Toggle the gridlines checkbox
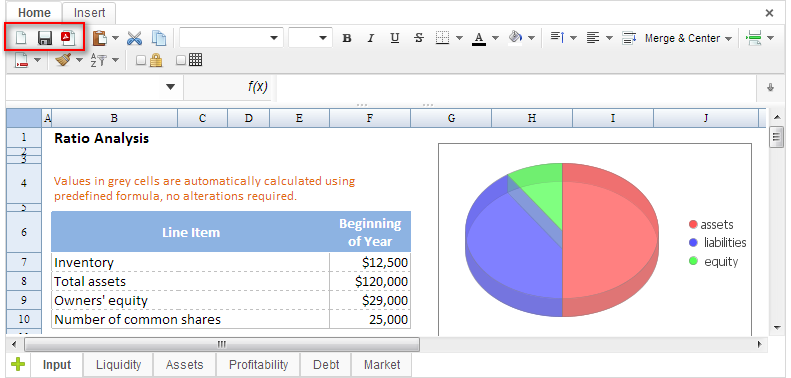Image resolution: width=791 pixels, height=378 pixels. (181, 61)
